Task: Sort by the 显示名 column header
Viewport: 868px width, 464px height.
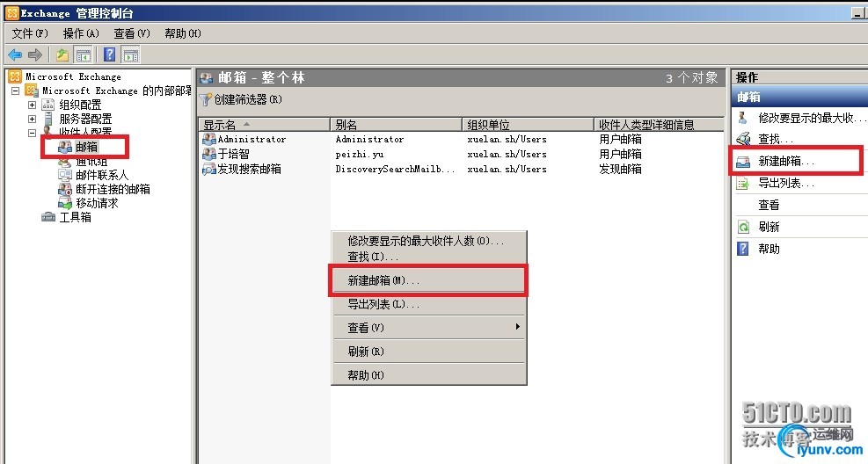Action: pos(264,125)
